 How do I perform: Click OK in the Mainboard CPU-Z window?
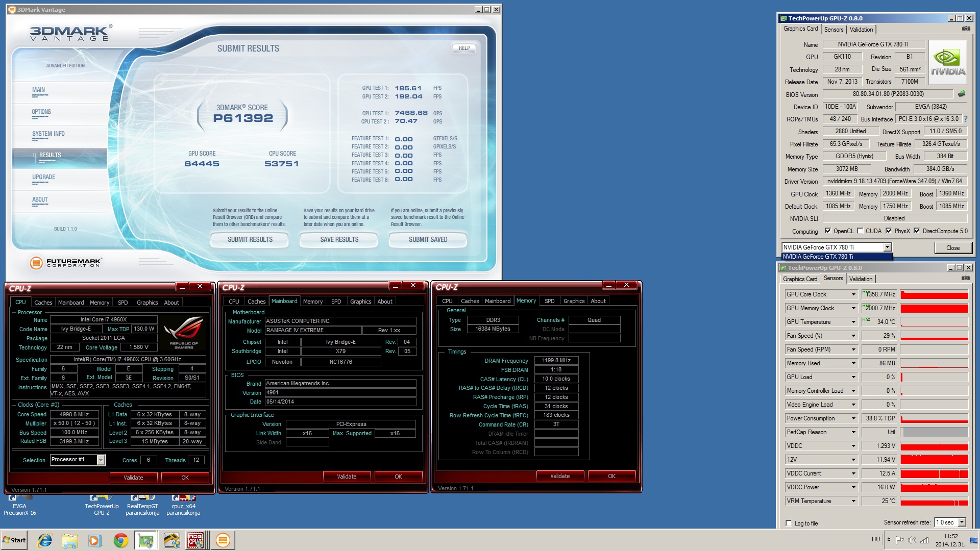(398, 477)
